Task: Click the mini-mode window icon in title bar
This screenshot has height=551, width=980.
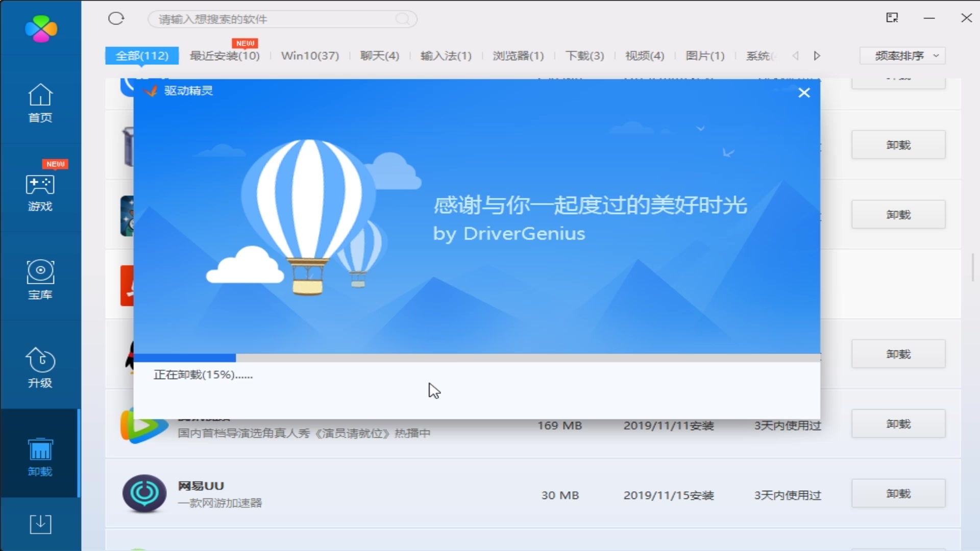Action: coord(892,18)
